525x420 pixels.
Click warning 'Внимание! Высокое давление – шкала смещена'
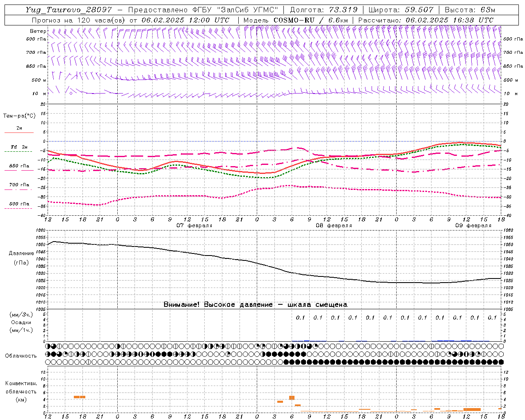[x=256, y=305]
